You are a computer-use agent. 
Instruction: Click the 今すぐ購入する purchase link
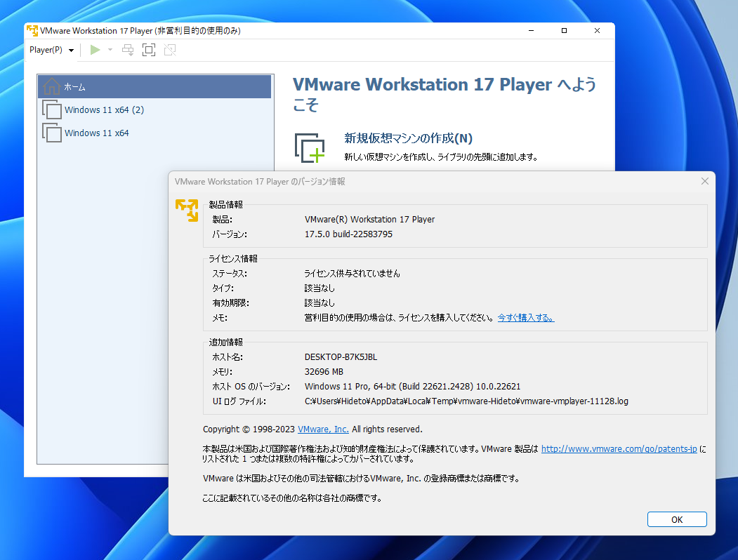(525, 318)
